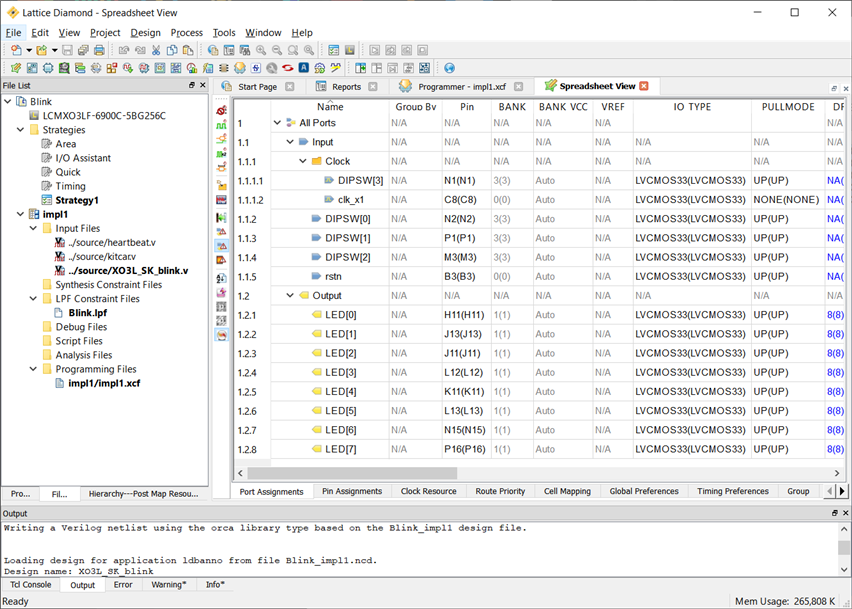Open the Tools menu
Image resolution: width=852 pixels, height=609 pixels.
(x=224, y=33)
